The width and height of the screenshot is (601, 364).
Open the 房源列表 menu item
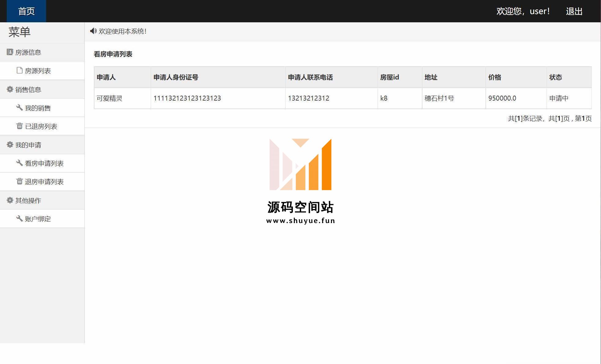click(42, 71)
